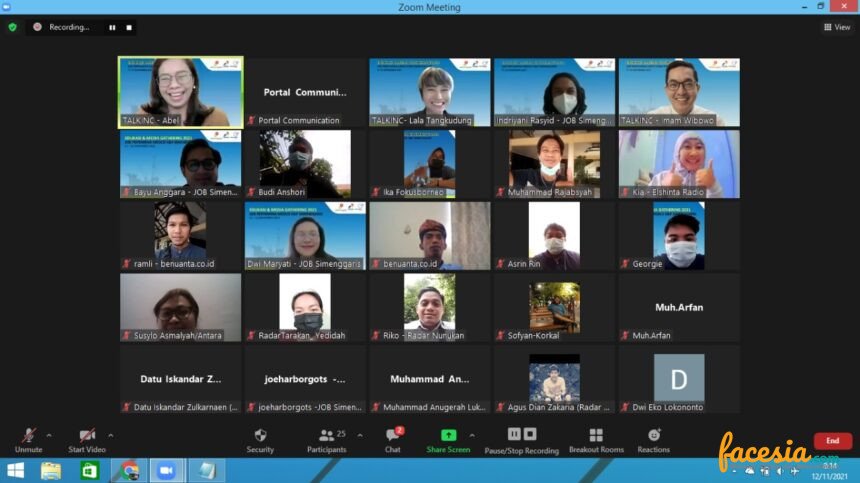Expand video options arrow beside Start Video

pyautogui.click(x=110, y=435)
